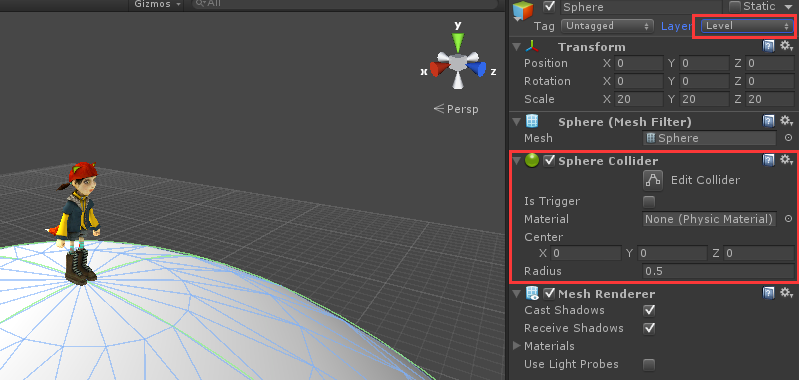Click the Mesh Renderer component title
The width and height of the screenshot is (799, 380).
(x=606, y=293)
